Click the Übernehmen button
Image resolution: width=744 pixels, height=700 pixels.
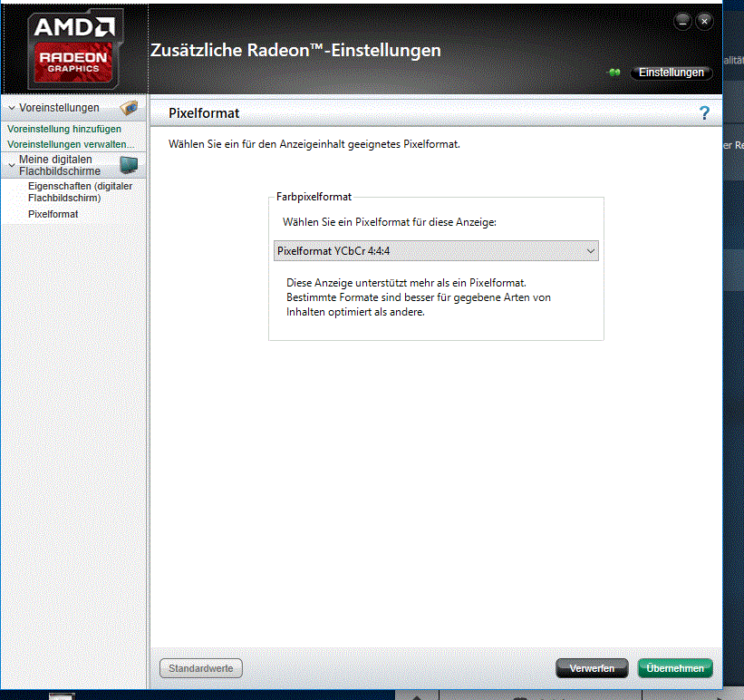pyautogui.click(x=675, y=668)
